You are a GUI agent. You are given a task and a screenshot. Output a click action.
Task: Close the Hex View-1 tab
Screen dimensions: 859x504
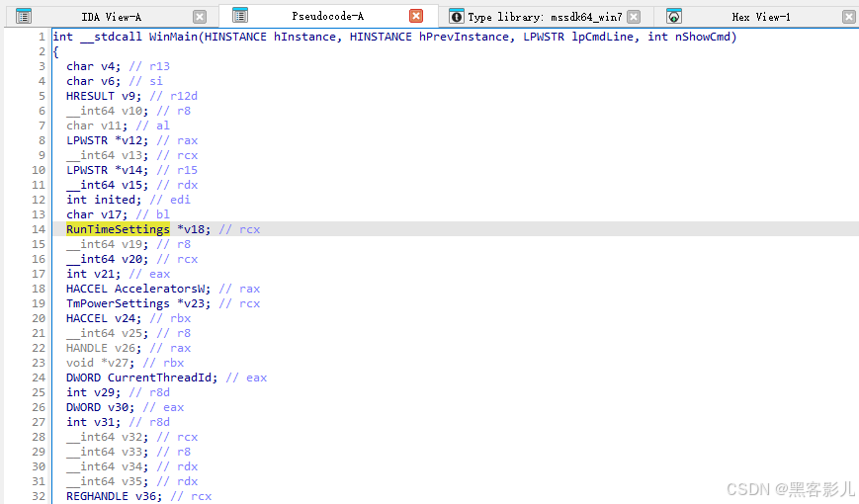click(x=848, y=17)
